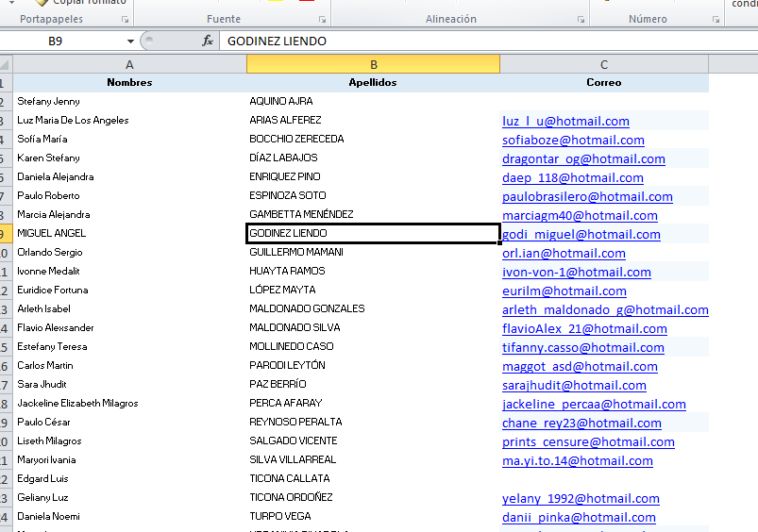This screenshot has height=532, width=758.
Task: Select the cell Flavio Alexsander
Action: [129, 327]
